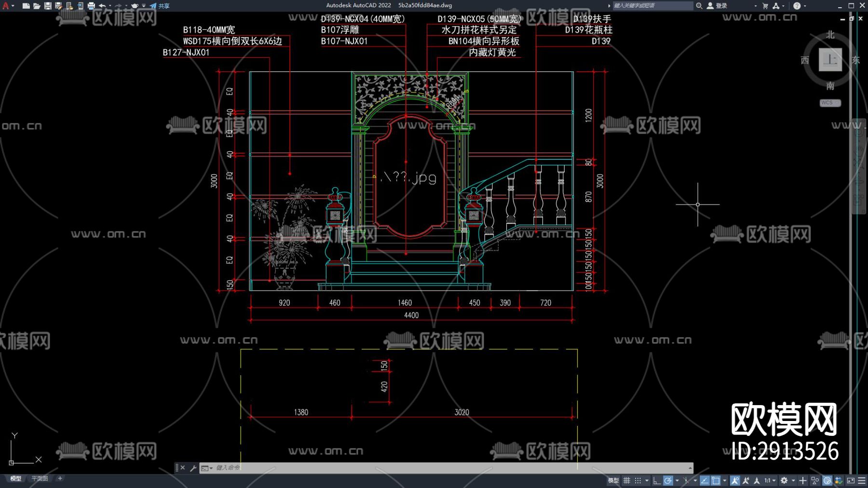Switch to the 平面图 layout tab
Image resolution: width=868 pixels, height=488 pixels.
pos(40,478)
